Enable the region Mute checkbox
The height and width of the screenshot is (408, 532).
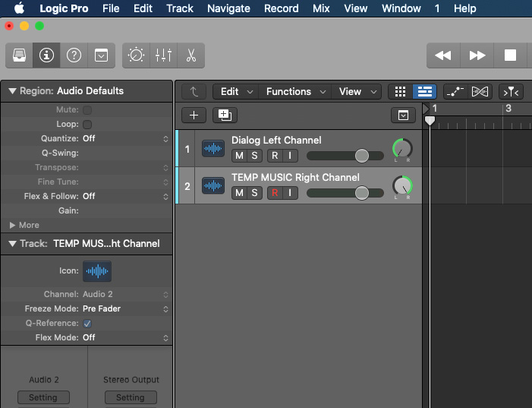87,109
